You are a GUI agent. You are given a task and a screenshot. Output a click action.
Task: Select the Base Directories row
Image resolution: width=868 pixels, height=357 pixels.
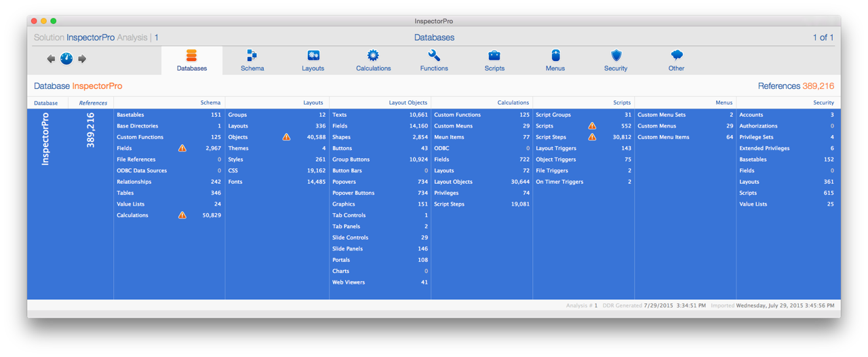coord(169,126)
